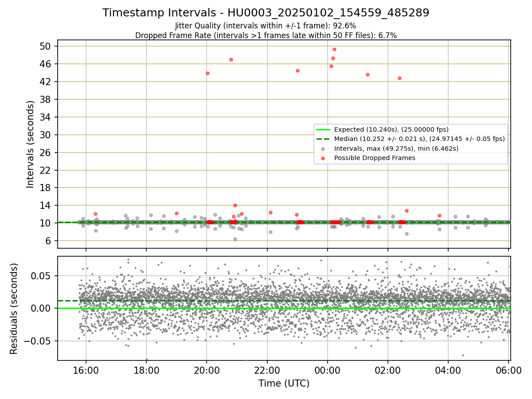Click the title "Timestamp Intervals - HU0003_20250102_154559_485289"

coord(266,13)
